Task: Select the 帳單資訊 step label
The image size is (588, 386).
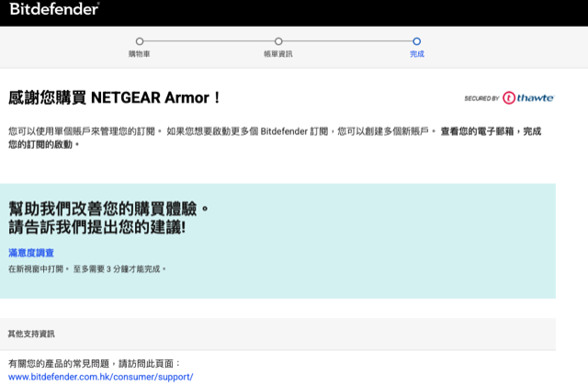Action: pyautogui.click(x=278, y=54)
